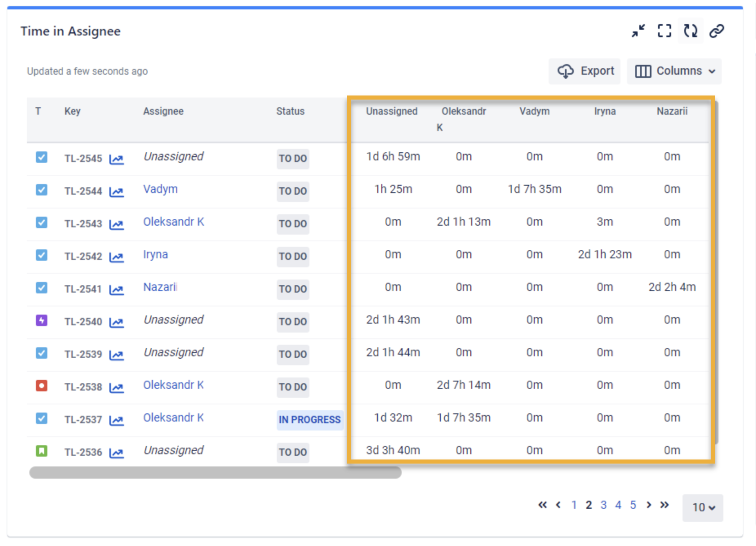Toggle the checkbox icon for TL-2544
The height and width of the screenshot is (546, 756).
click(41, 190)
